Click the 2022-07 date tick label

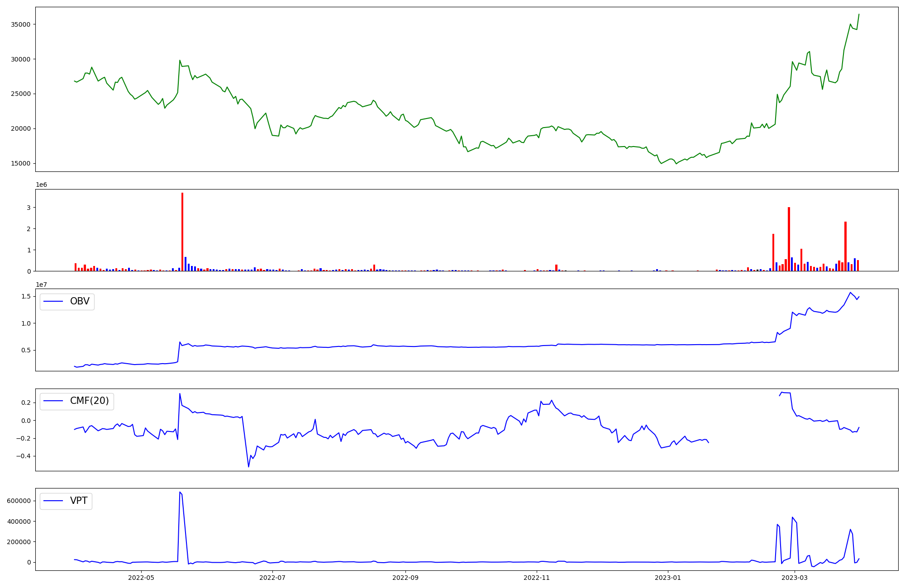tap(272, 578)
